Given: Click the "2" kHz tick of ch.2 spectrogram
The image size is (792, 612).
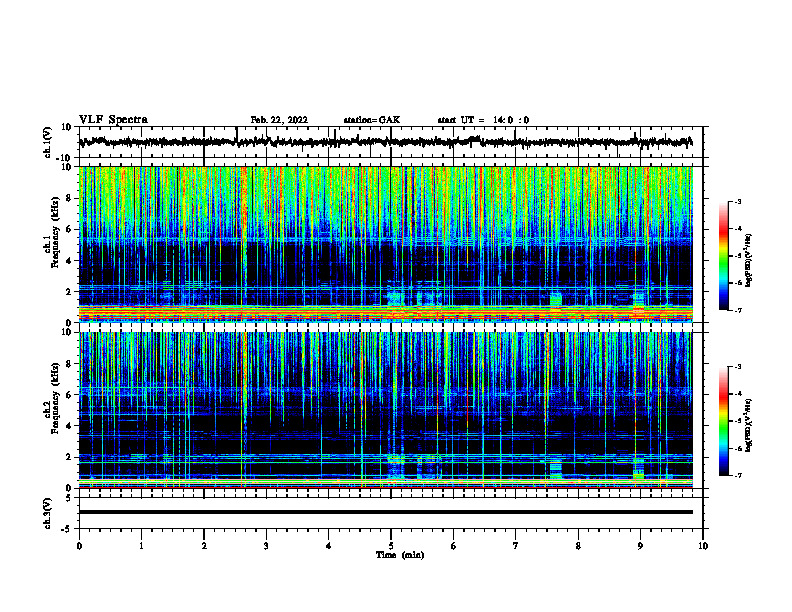Looking at the screenshot, I should pyautogui.click(x=69, y=457).
